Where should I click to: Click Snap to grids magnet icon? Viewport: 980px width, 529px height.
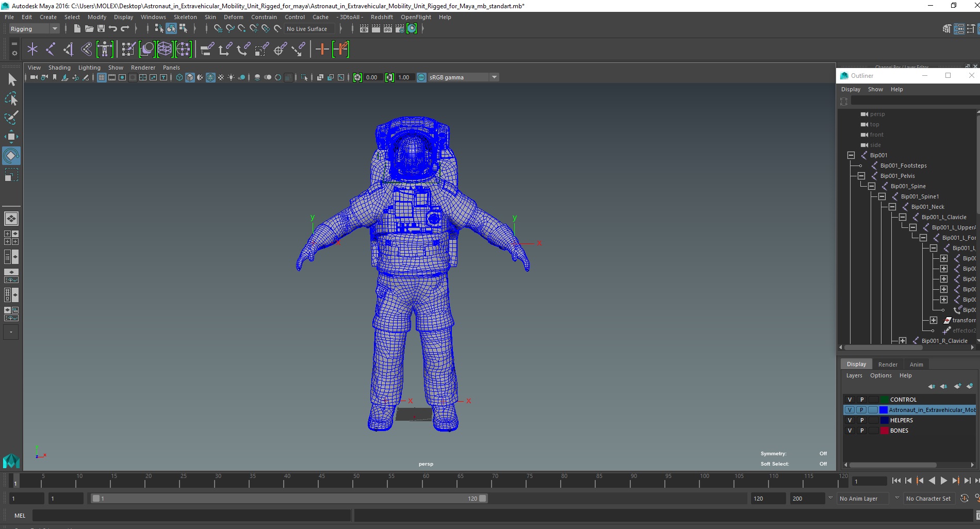tap(218, 29)
